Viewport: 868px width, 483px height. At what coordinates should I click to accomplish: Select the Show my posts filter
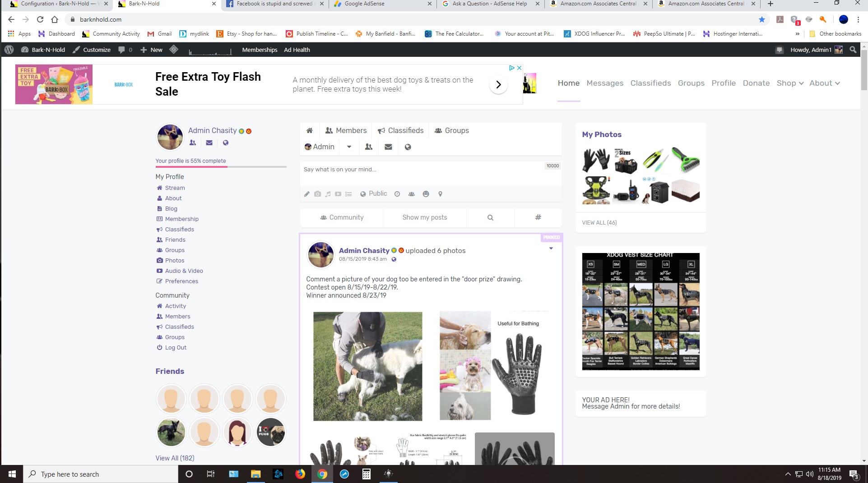425,217
